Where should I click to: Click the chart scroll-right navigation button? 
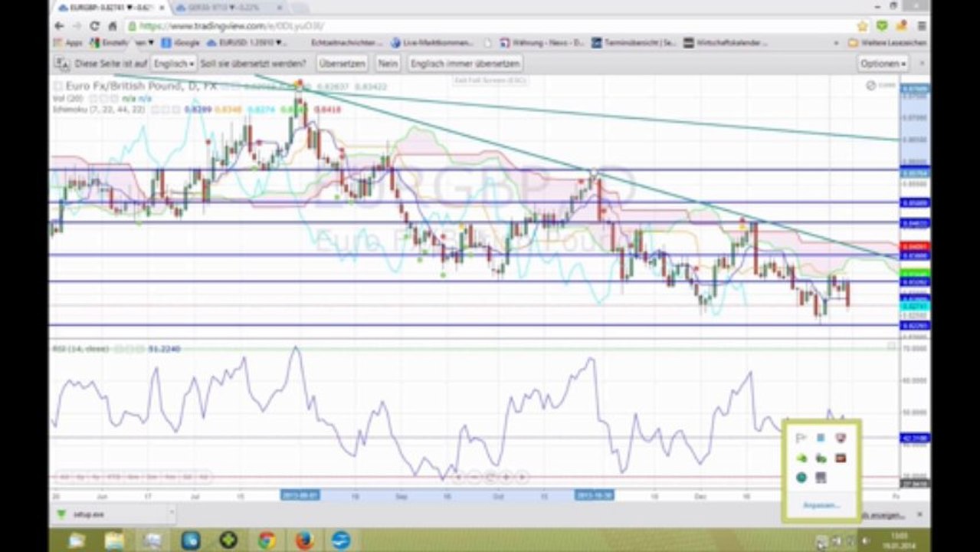[523, 477]
